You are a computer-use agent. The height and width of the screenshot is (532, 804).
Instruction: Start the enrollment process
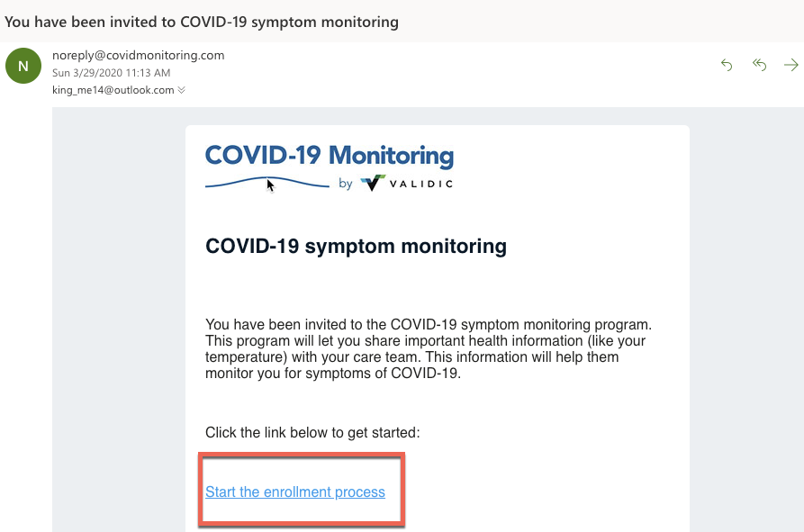[294, 492]
